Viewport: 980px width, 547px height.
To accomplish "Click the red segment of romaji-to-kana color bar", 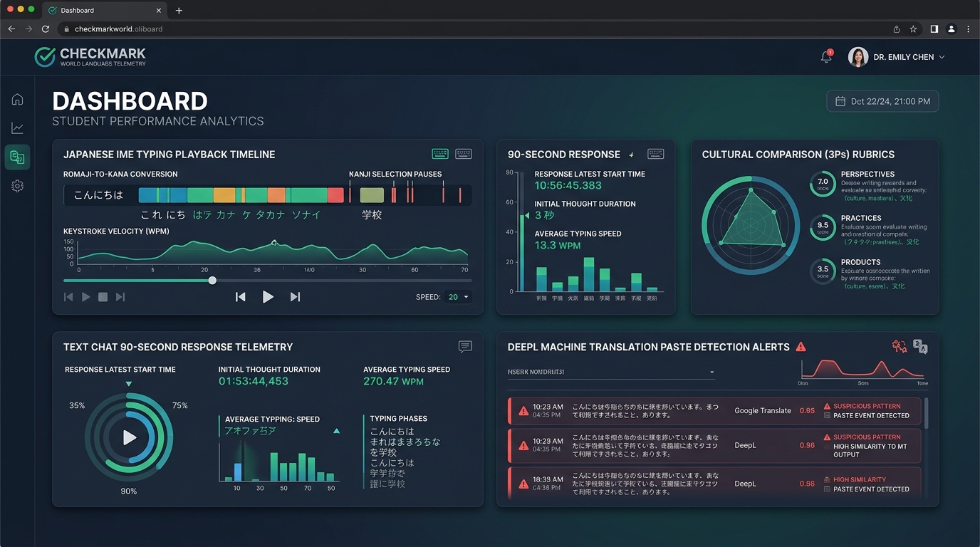I will (335, 195).
